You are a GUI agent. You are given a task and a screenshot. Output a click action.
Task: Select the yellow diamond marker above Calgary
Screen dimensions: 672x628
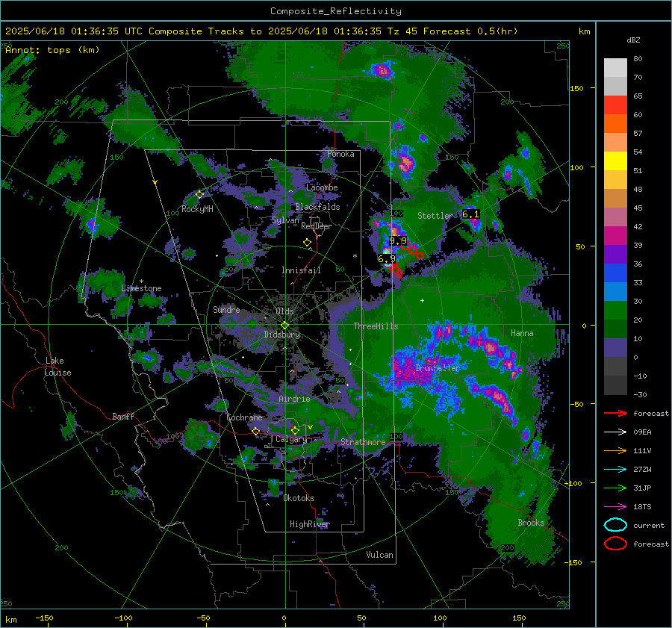tap(295, 430)
